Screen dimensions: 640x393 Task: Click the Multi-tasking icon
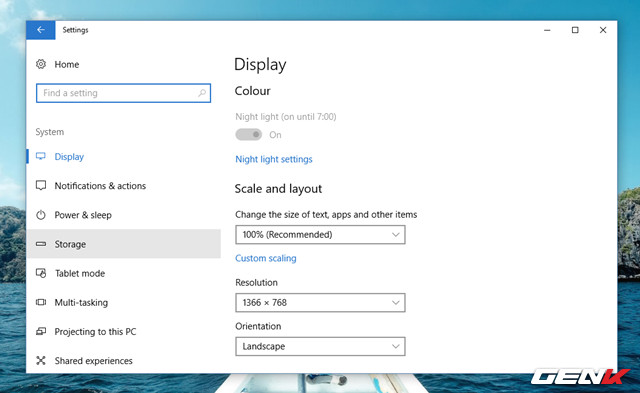[41, 302]
